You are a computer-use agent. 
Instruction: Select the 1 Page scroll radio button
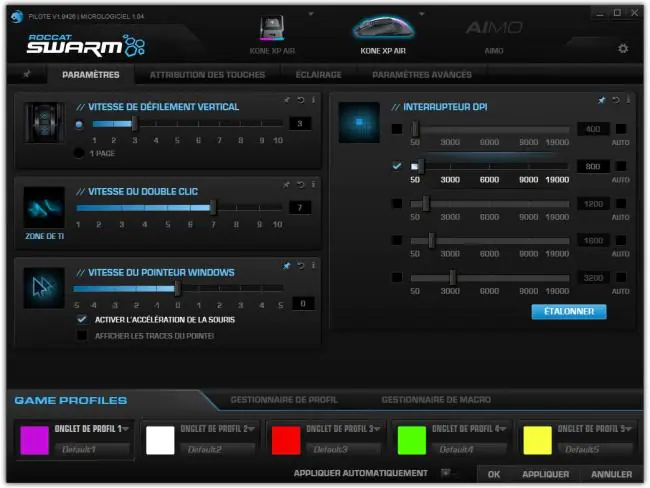pos(79,153)
